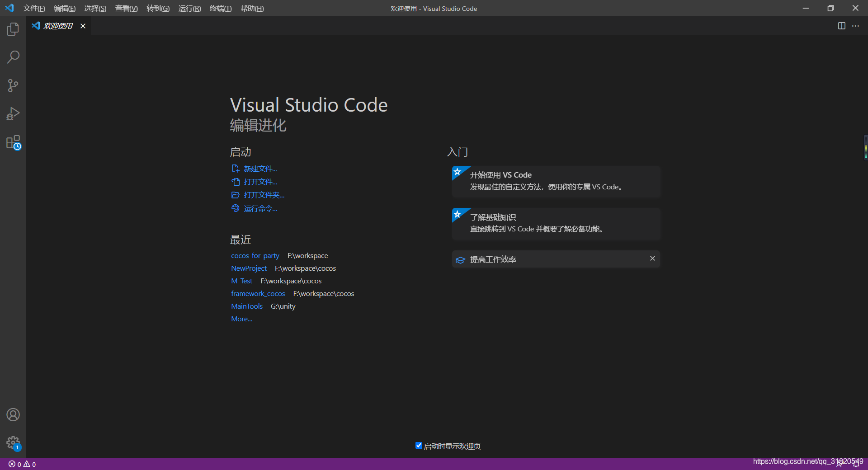
Task: Restore down the VS Code window
Action: 830,8
